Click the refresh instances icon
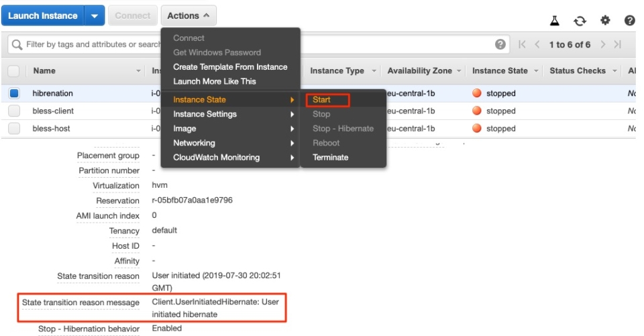The image size is (644, 336). coord(580,21)
